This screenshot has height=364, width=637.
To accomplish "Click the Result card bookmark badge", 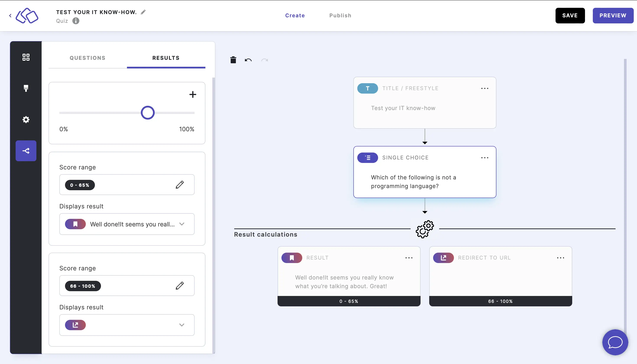I will pyautogui.click(x=292, y=258).
